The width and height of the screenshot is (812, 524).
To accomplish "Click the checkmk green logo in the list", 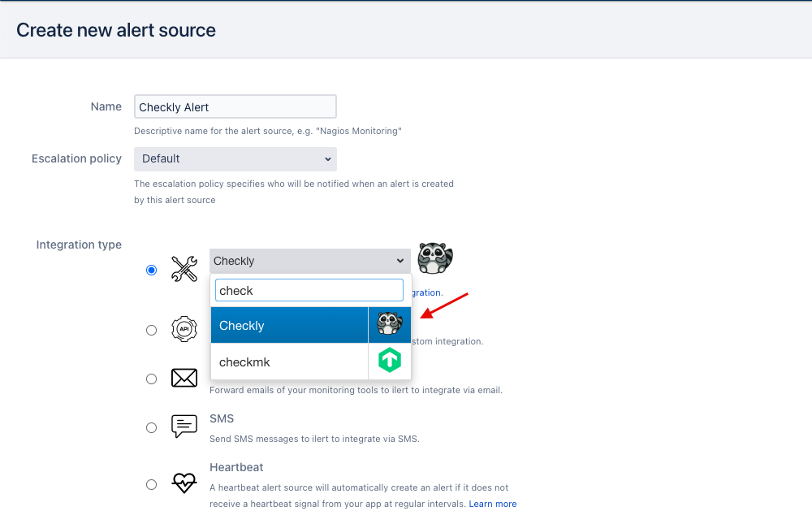I will click(389, 360).
